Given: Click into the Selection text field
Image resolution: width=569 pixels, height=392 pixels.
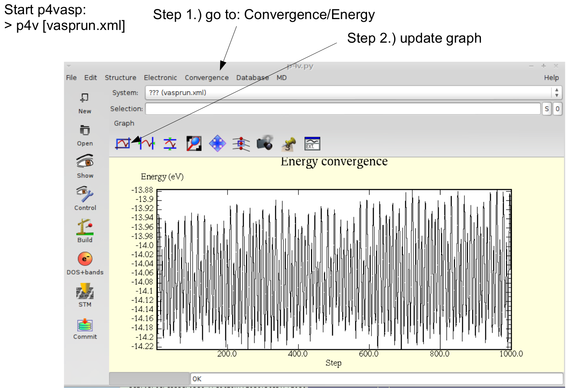Looking at the screenshot, I should coord(343,109).
